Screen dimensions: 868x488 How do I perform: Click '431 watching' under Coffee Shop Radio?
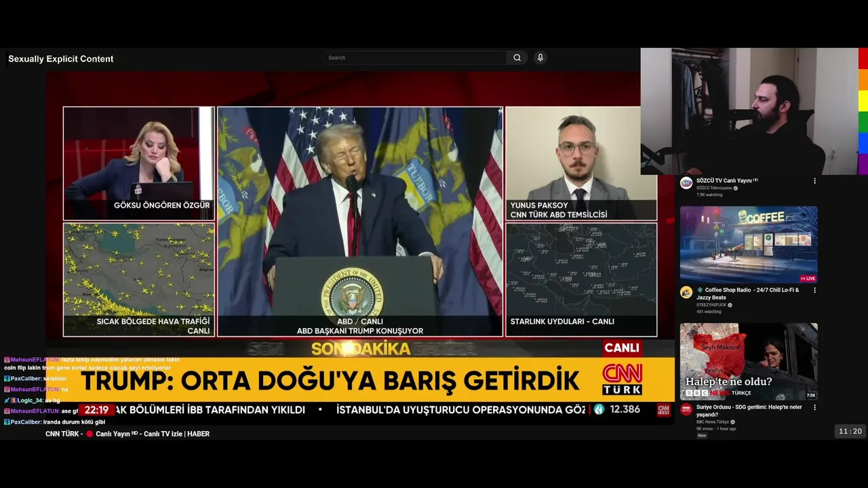[x=709, y=312]
